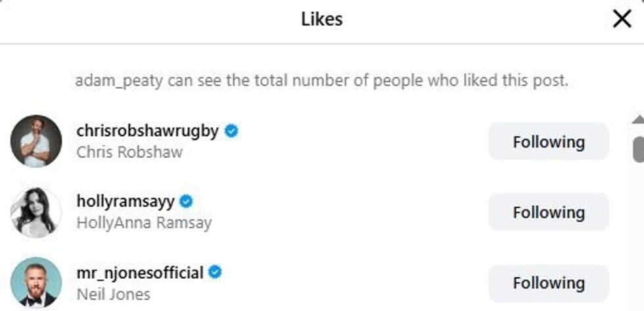Click the verified badge beside mr_njonesofficial
Image resolution: width=644 pixels, height=311 pixels.
(215, 272)
